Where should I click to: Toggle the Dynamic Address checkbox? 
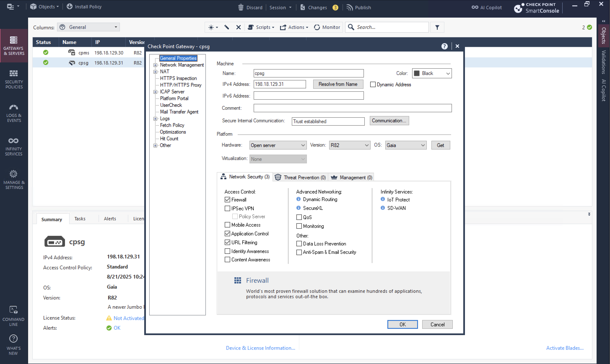pyautogui.click(x=373, y=84)
